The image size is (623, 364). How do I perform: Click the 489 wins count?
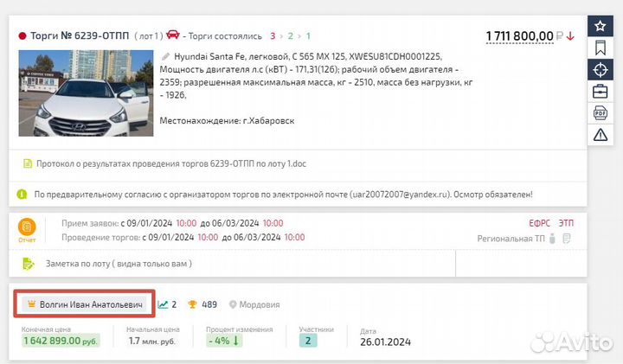tap(209, 304)
